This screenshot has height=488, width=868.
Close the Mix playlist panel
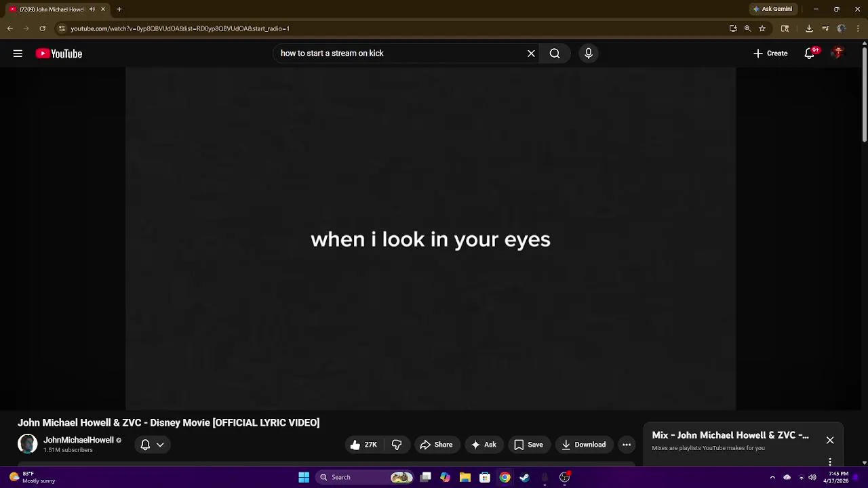coord(830,441)
